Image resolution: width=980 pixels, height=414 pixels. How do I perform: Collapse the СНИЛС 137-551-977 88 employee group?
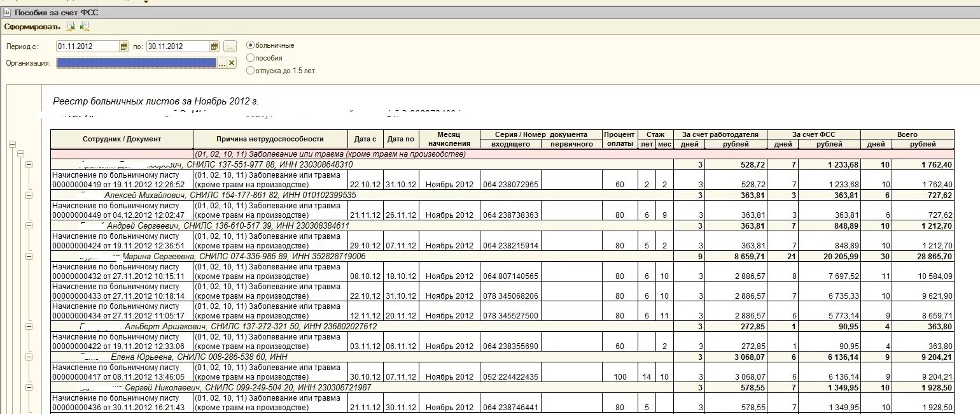pos(29,164)
